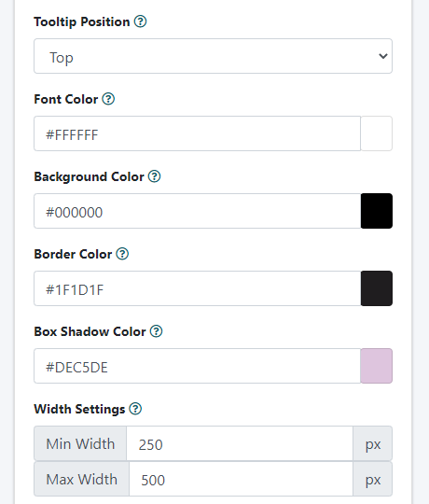Focus the Background Color #000000 text field
The image size is (429, 504).
click(197, 211)
